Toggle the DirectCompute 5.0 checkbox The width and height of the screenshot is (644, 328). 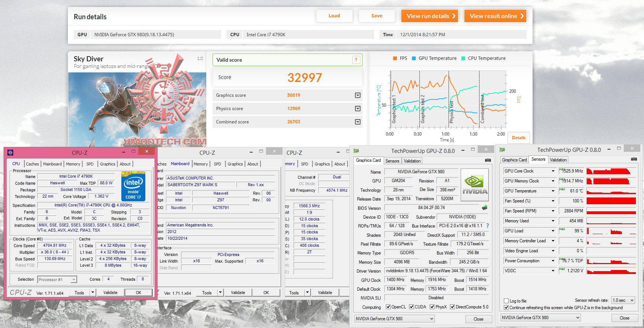[452, 307]
